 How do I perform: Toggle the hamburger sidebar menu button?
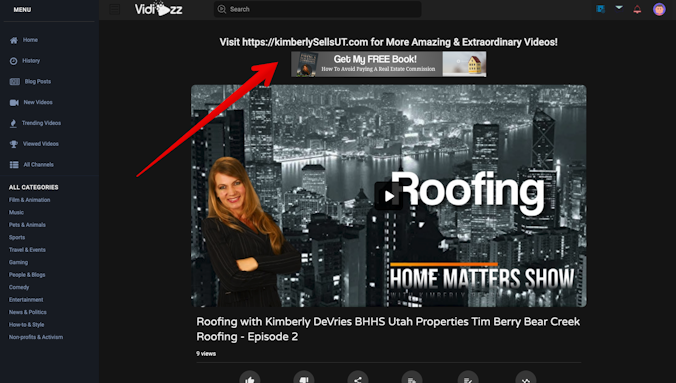[x=115, y=9]
